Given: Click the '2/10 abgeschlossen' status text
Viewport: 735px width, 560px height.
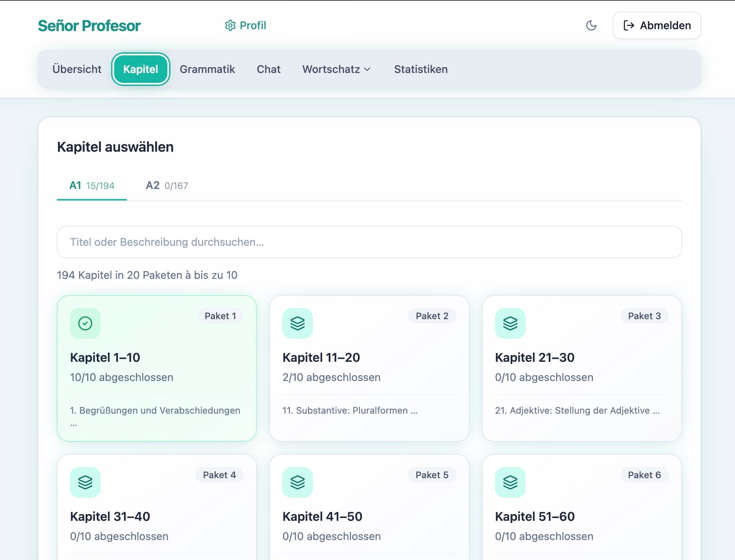Looking at the screenshot, I should click(331, 377).
